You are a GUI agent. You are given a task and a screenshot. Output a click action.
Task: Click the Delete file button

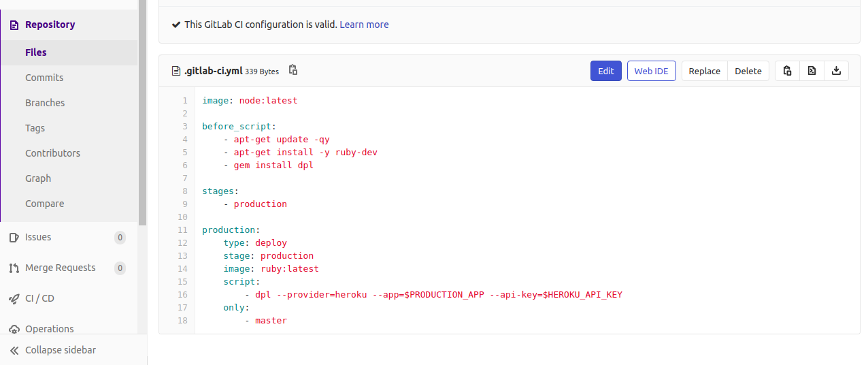point(748,71)
